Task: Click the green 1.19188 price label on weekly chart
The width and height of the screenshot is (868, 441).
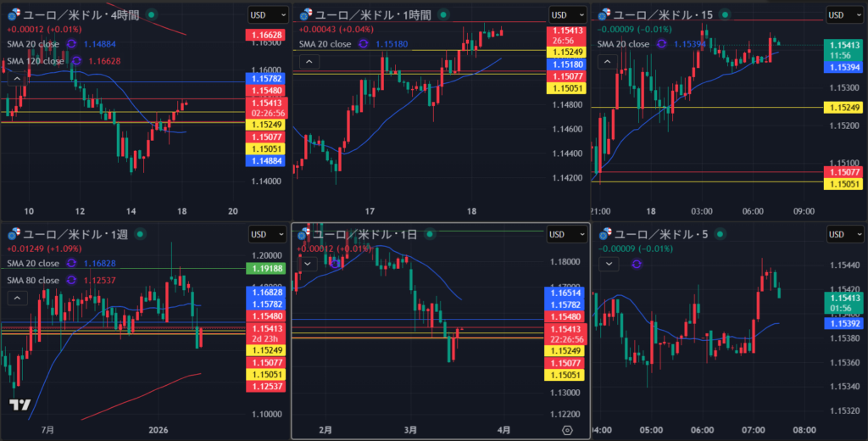Action: coord(267,268)
